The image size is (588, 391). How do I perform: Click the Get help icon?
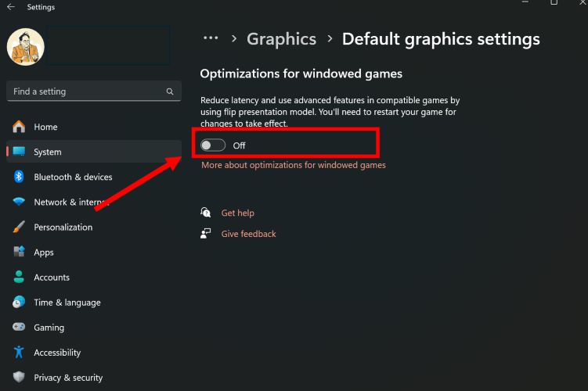click(205, 213)
